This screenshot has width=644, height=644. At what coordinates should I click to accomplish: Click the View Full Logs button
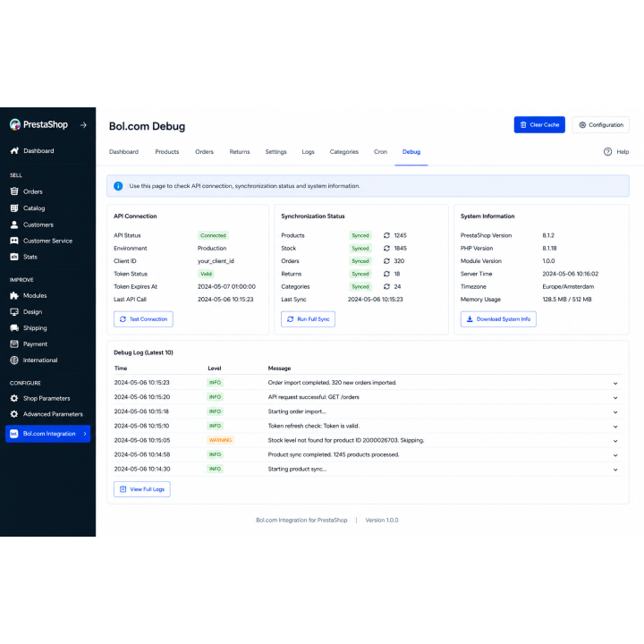(x=142, y=489)
